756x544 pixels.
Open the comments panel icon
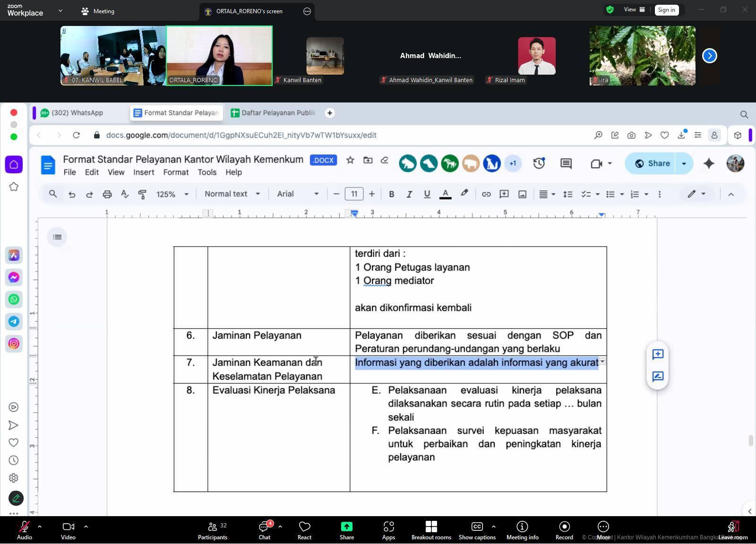click(x=566, y=163)
